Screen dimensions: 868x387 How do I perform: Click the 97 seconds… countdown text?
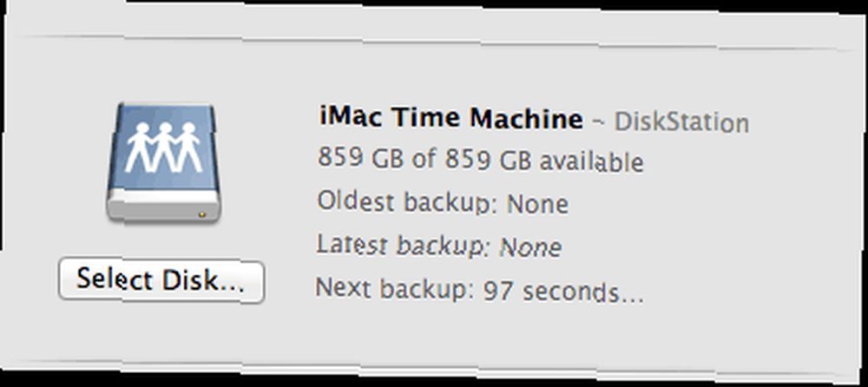pos(563,292)
